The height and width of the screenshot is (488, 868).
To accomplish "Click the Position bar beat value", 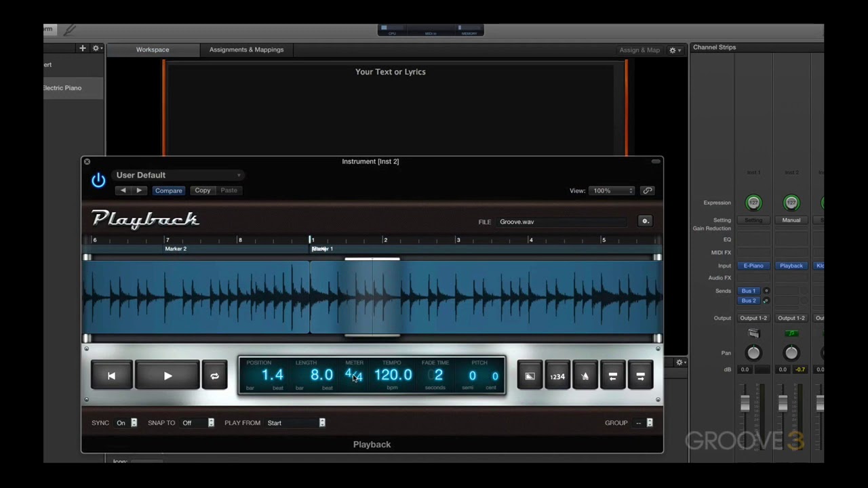I will pyautogui.click(x=272, y=375).
